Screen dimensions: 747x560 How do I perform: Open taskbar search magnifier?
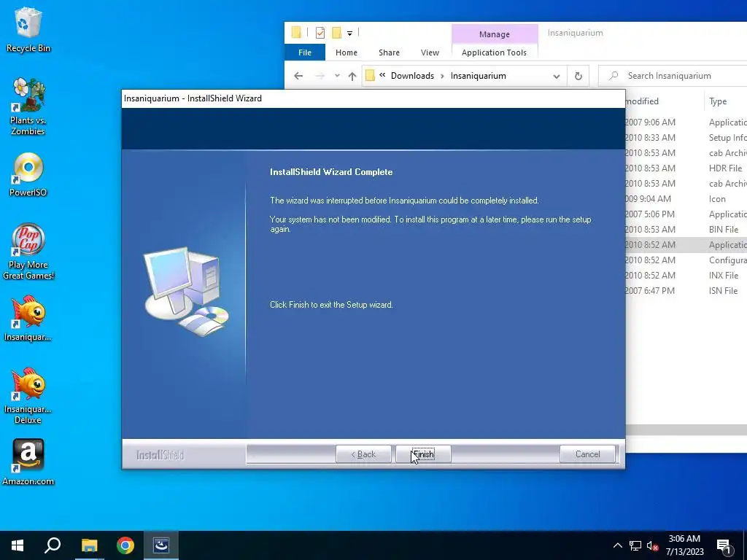coord(53,545)
